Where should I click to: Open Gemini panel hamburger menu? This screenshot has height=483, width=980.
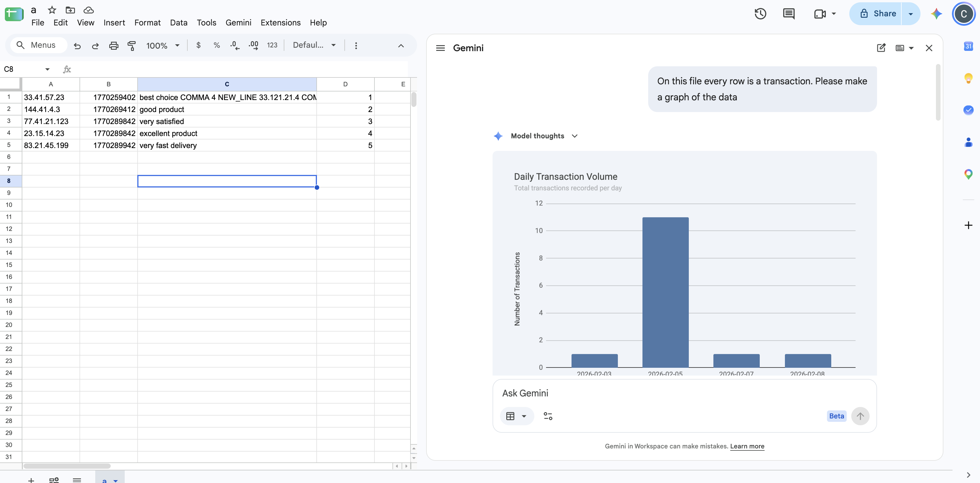click(x=440, y=48)
